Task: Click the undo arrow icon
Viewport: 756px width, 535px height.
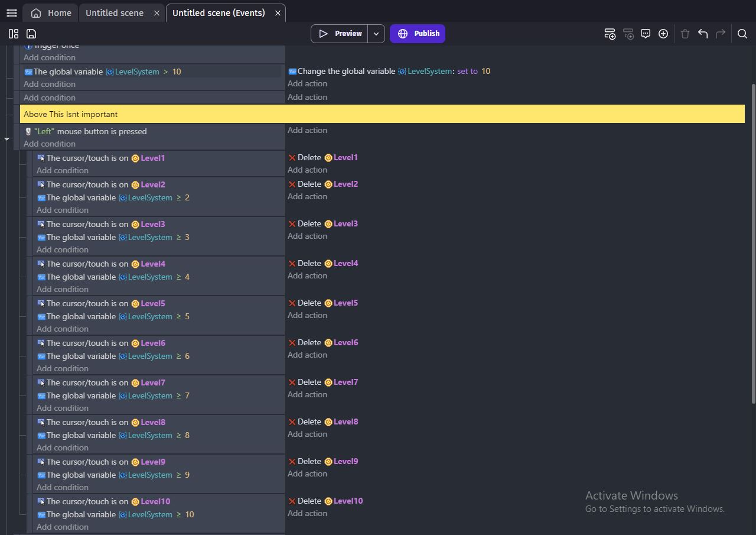Action: pos(703,34)
